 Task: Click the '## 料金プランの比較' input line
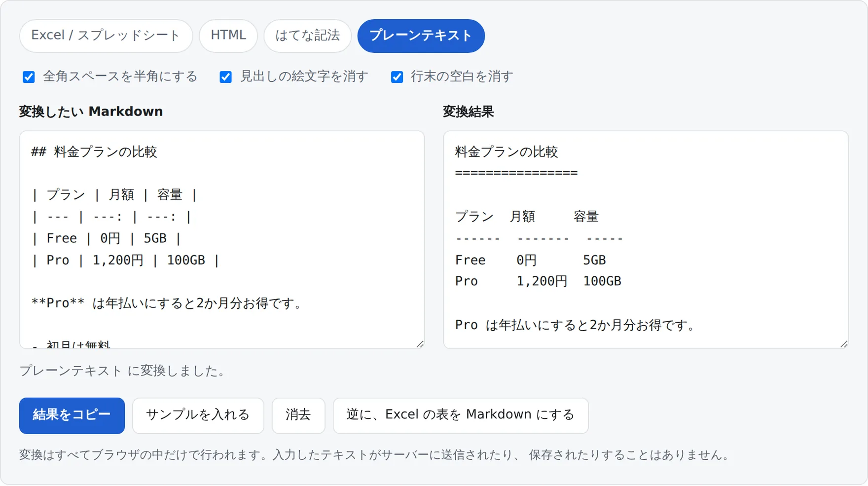click(94, 151)
